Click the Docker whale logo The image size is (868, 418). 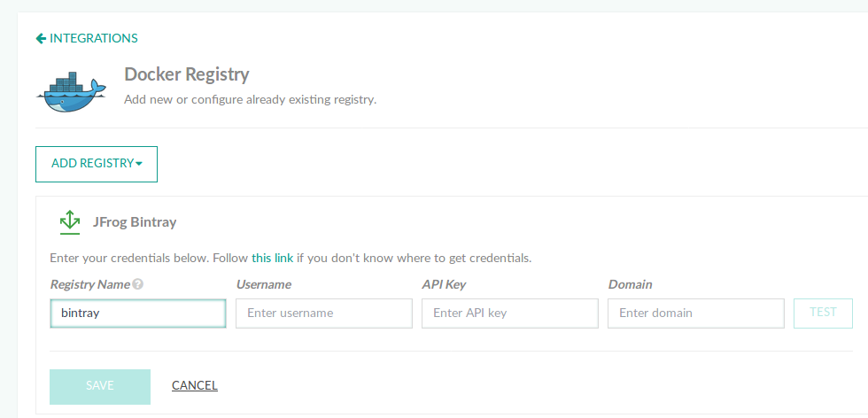(71, 91)
